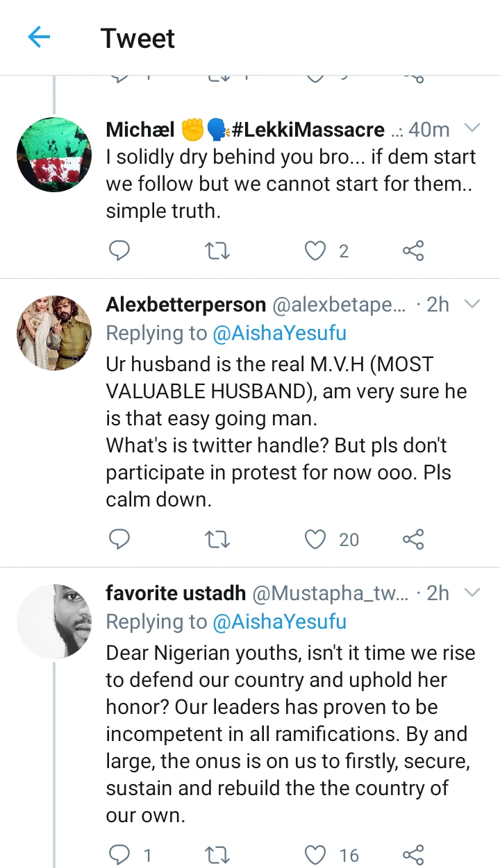Viewport: 500px width, 868px height.
Task: Share Michael's tweet
Action: [x=413, y=250]
